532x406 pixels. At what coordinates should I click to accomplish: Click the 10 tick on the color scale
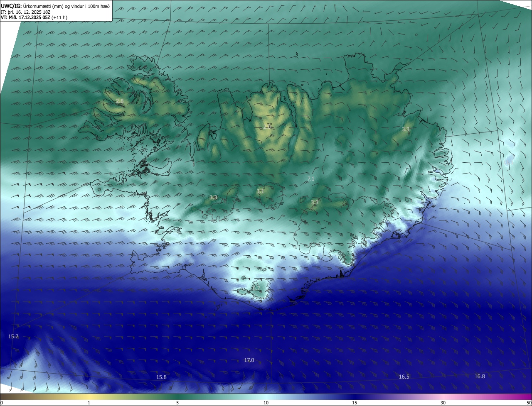(x=266, y=403)
